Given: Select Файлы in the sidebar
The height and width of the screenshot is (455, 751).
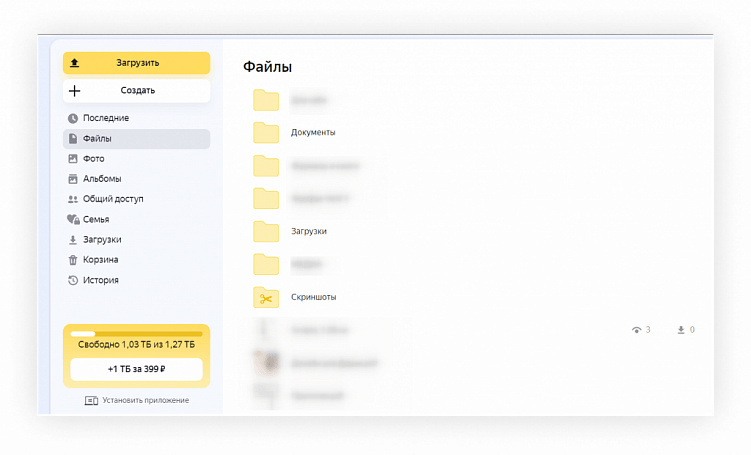Looking at the screenshot, I should pyautogui.click(x=137, y=138).
